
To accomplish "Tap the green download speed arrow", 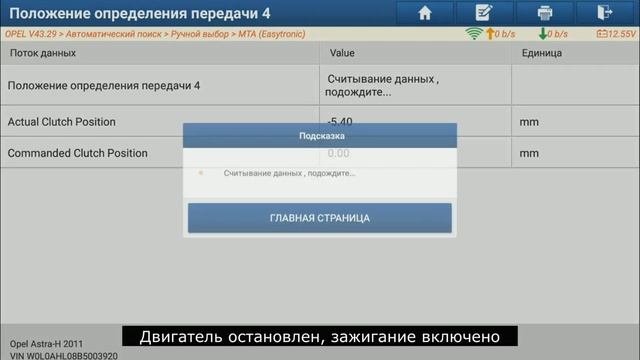I will pyautogui.click(x=542, y=33).
